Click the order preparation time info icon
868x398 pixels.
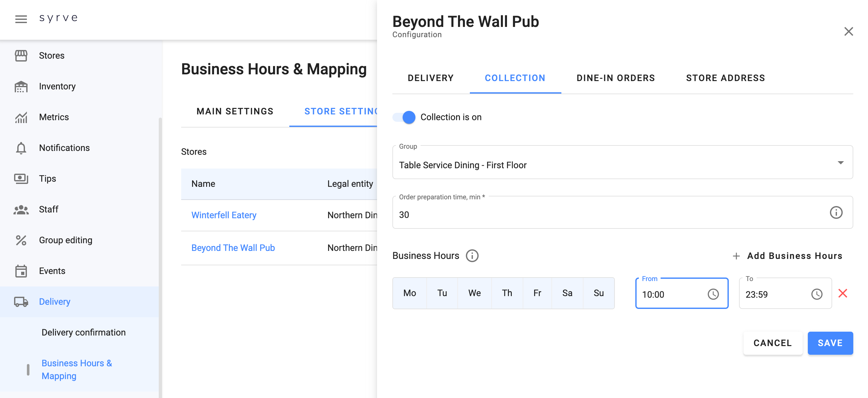(836, 212)
